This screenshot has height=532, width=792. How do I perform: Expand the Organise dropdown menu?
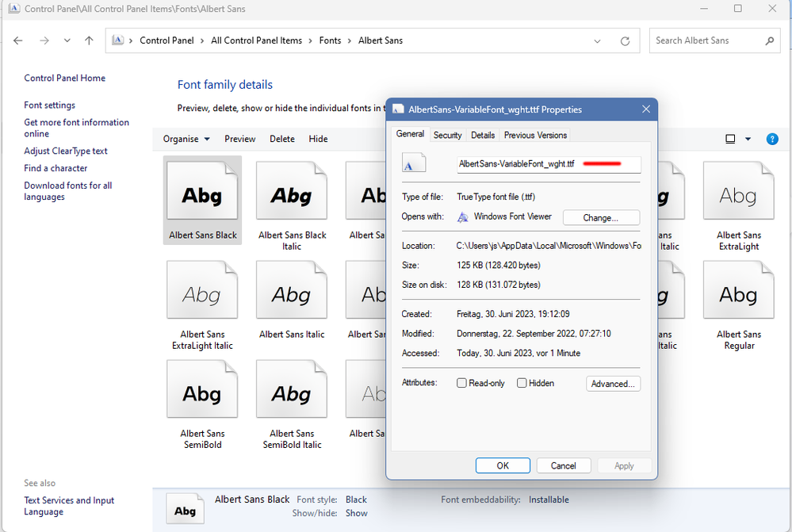tap(186, 139)
